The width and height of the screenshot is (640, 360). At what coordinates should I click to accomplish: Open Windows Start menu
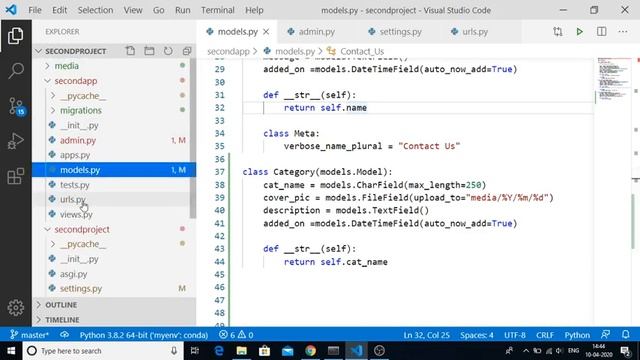[x=11, y=351]
